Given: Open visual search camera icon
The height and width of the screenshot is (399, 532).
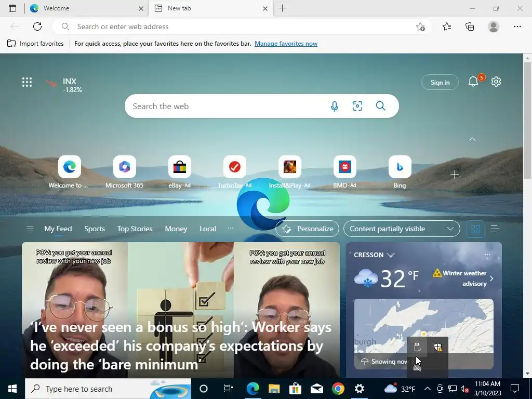Looking at the screenshot, I should (357, 106).
